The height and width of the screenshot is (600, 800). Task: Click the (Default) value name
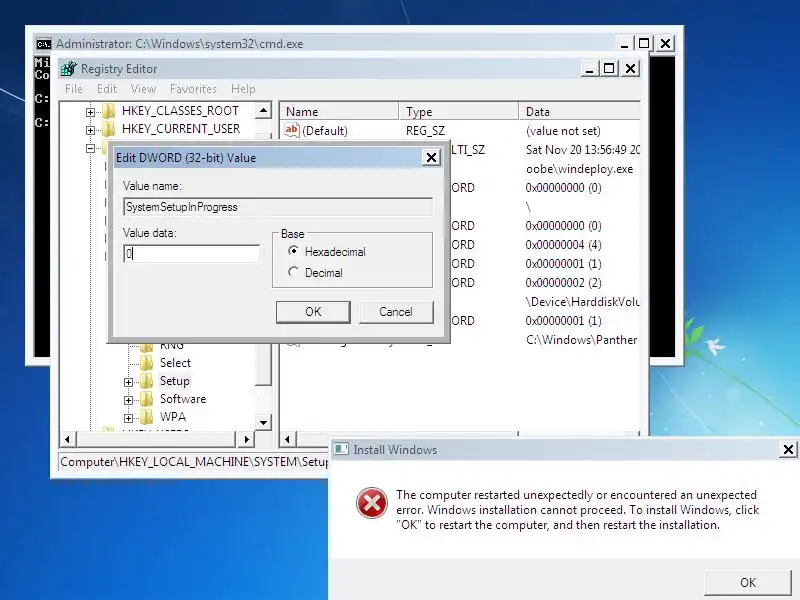click(325, 131)
